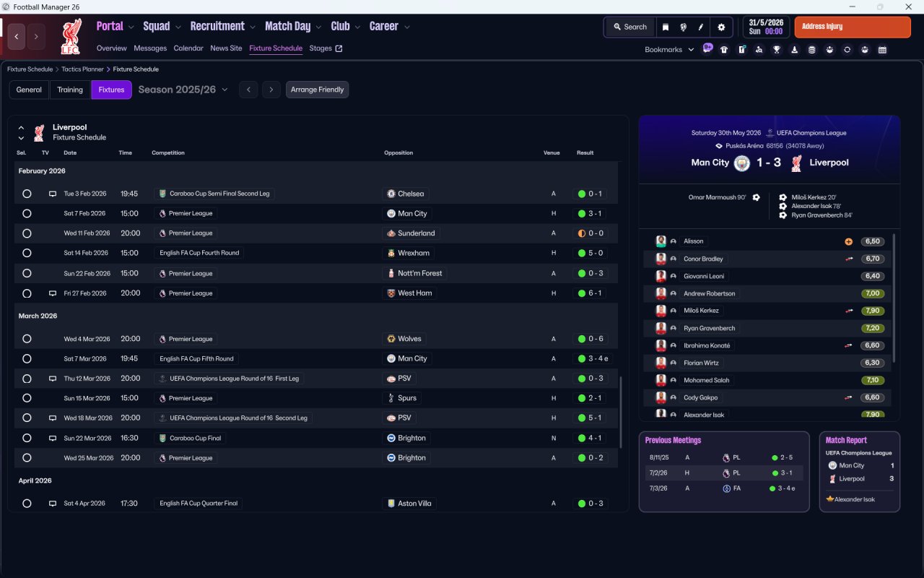Open settings via the gear icon
Viewport: 924px width, 578px height.
pos(721,27)
